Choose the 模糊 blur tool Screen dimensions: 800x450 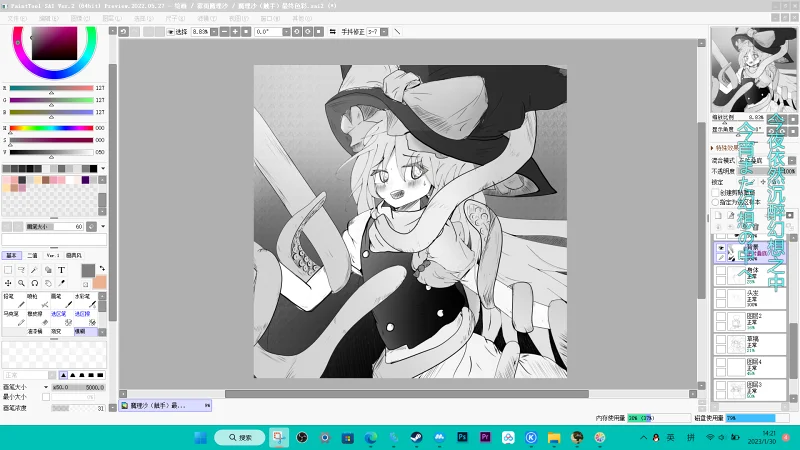86,332
